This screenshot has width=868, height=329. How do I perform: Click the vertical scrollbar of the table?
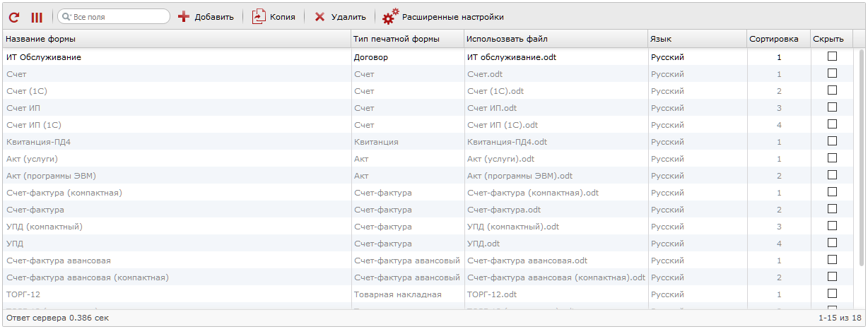[x=860, y=177]
